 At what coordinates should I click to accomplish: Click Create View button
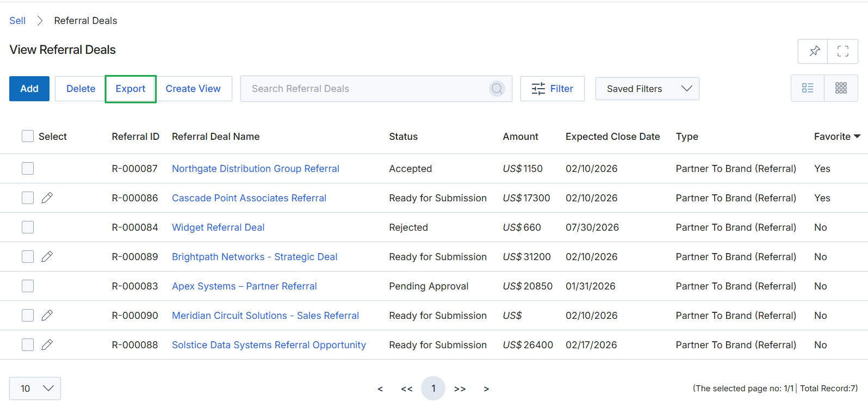[x=193, y=89]
